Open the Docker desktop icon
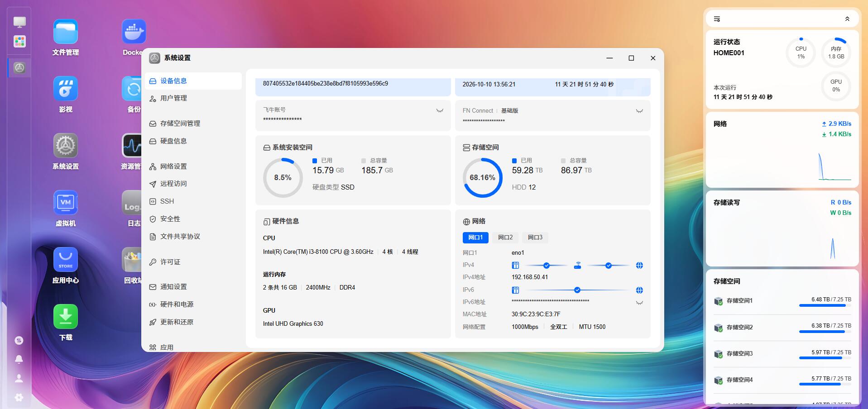The width and height of the screenshot is (868, 409). pos(134,32)
